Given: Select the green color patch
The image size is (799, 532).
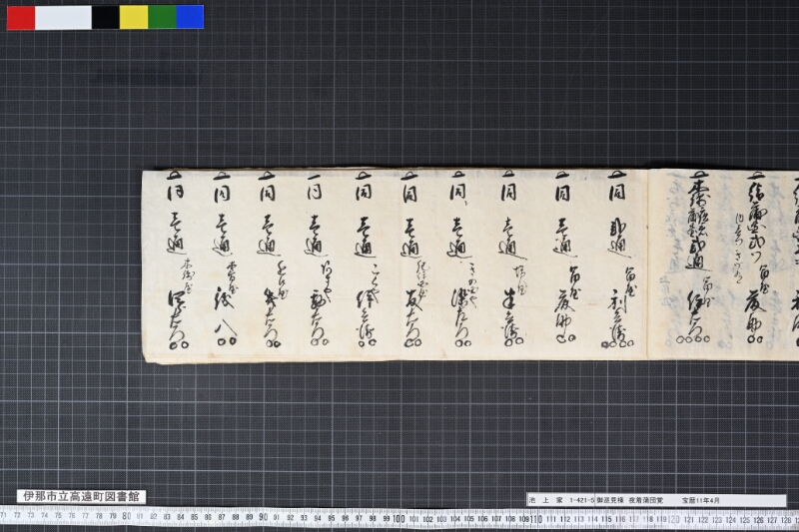Looking at the screenshot, I should (x=162, y=17).
